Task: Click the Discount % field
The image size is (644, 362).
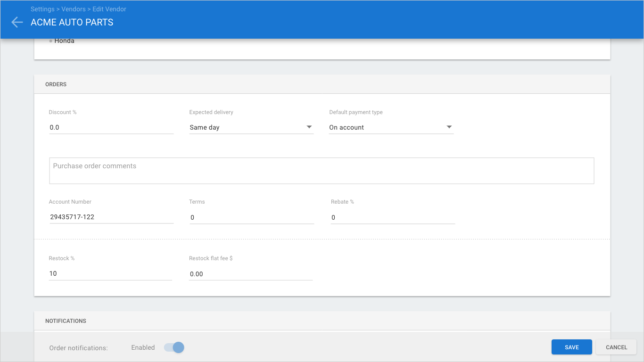Action: pyautogui.click(x=111, y=127)
